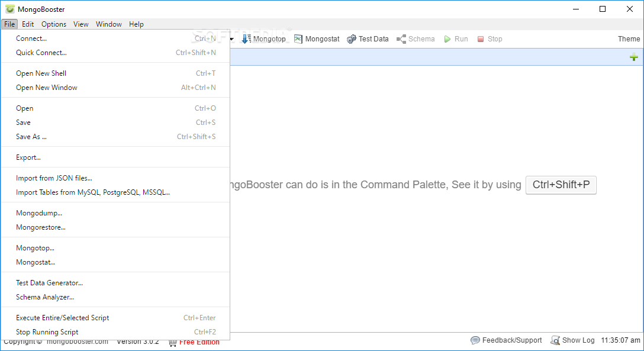Viewport: 644px width, 351px height.
Task: Open the Window menu
Action: pyautogui.click(x=109, y=24)
